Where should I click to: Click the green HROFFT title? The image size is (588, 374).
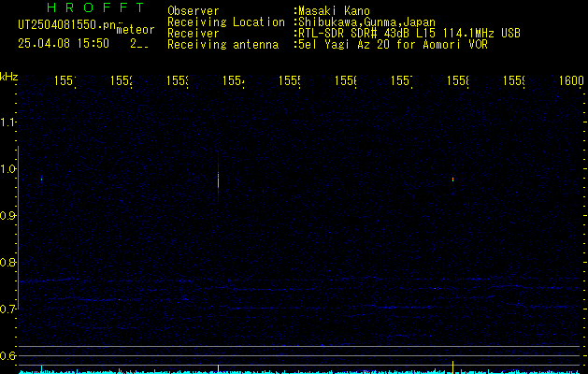click(x=95, y=7)
